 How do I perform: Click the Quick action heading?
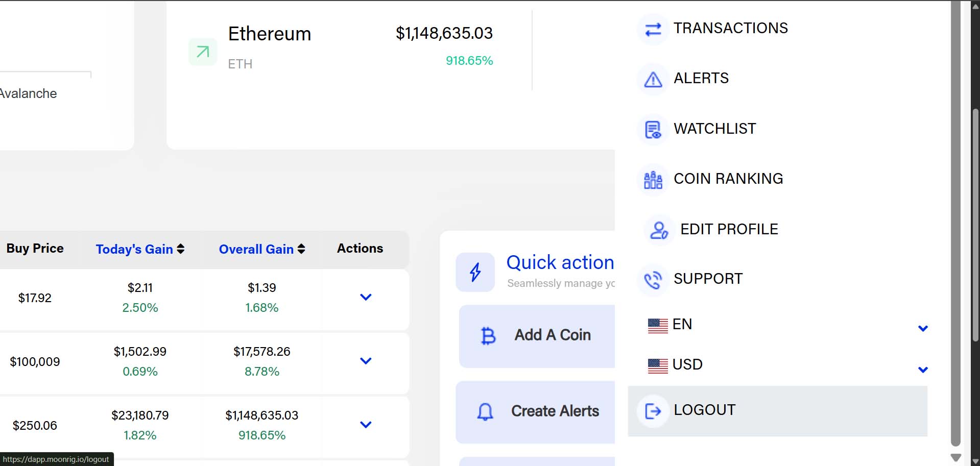coord(560,262)
